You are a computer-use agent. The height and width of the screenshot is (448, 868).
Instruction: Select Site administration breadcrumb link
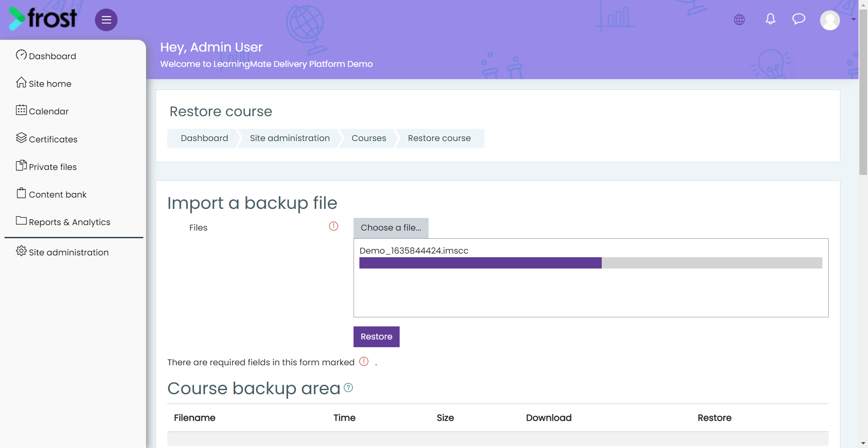tap(290, 138)
